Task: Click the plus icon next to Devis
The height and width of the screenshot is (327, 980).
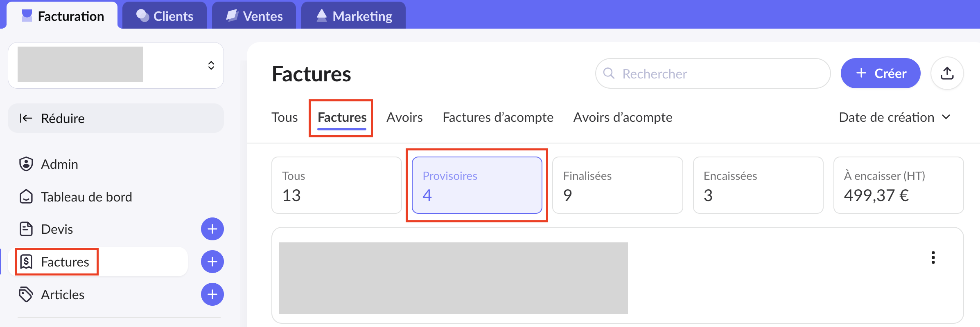Action: (212, 229)
